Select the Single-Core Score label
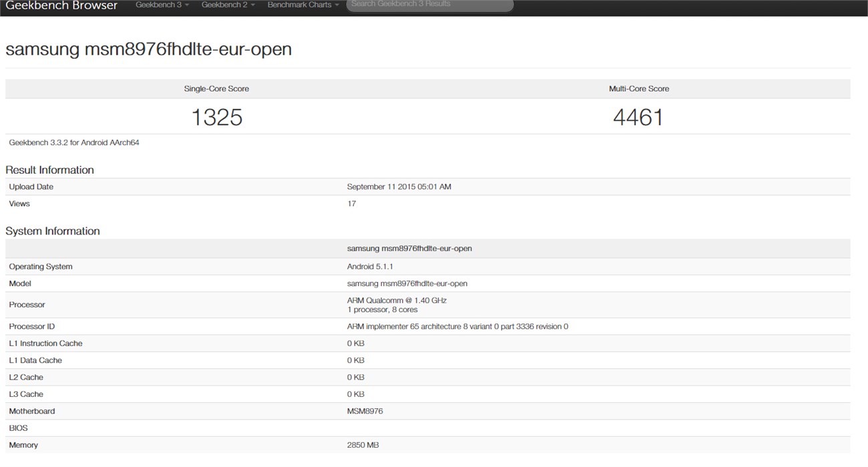 [x=216, y=89]
